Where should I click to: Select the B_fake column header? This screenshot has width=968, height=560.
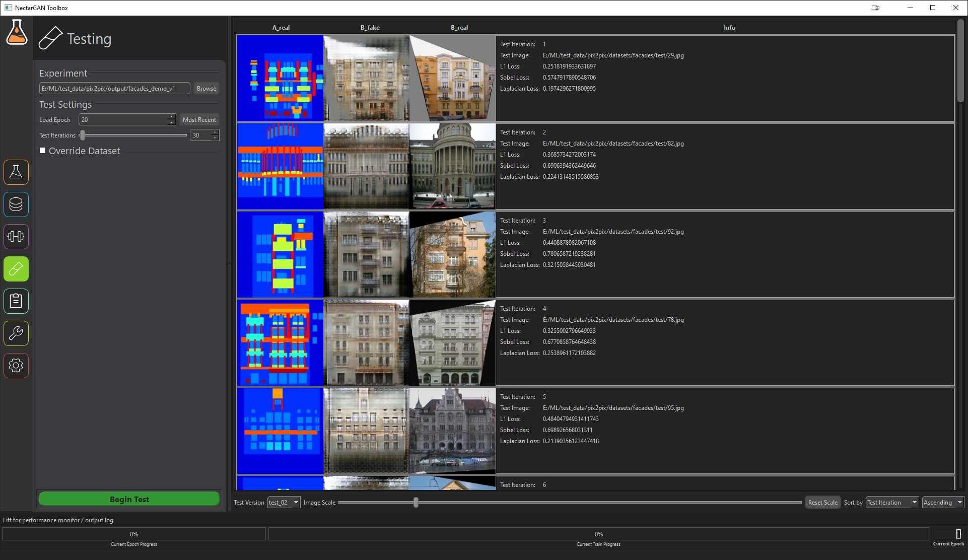(370, 28)
